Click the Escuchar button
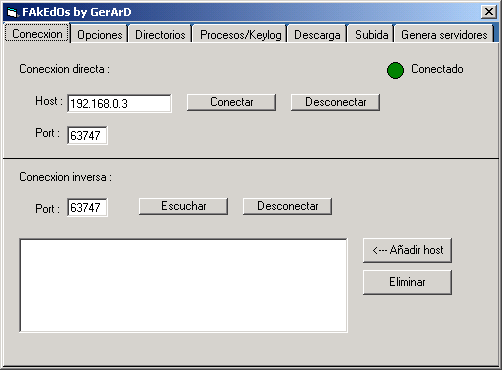 pyautogui.click(x=183, y=206)
